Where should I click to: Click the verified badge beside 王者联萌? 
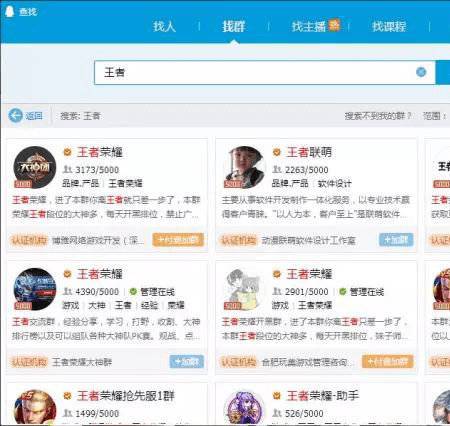point(277,152)
